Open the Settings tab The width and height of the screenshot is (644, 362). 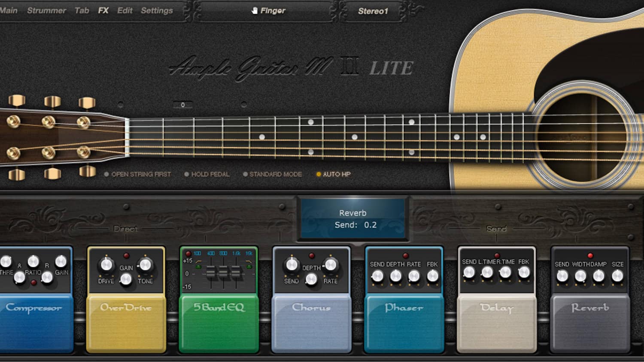(157, 10)
